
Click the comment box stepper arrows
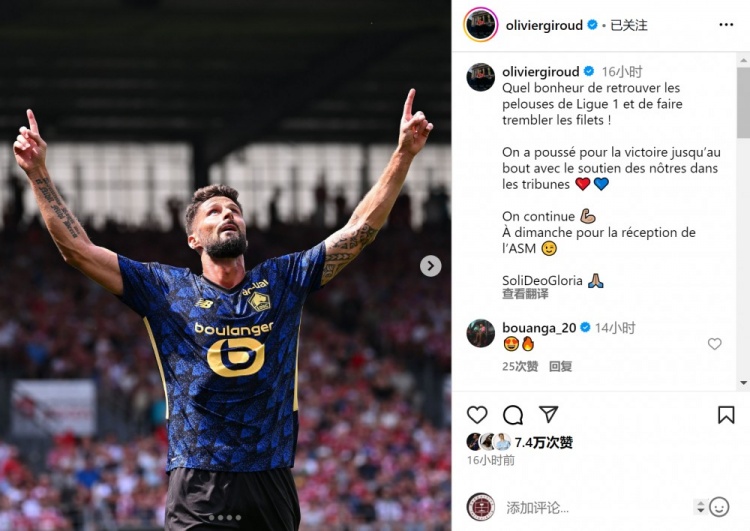click(x=701, y=507)
